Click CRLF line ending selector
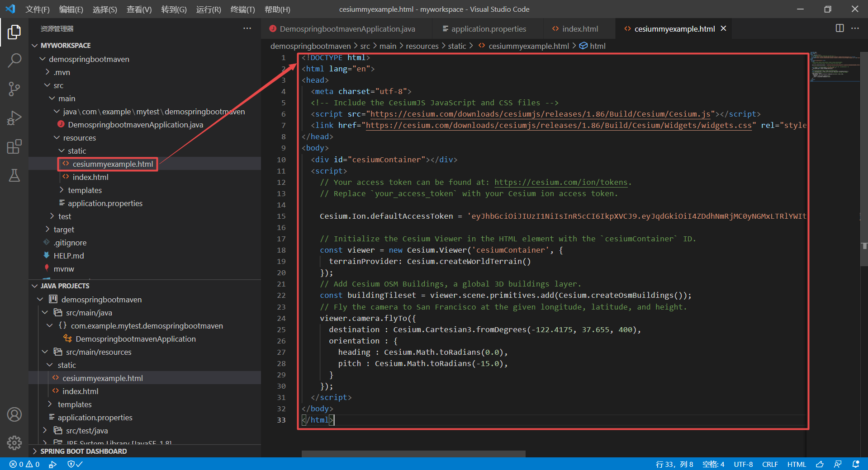Screen dimensions: 868x470 tap(770, 464)
